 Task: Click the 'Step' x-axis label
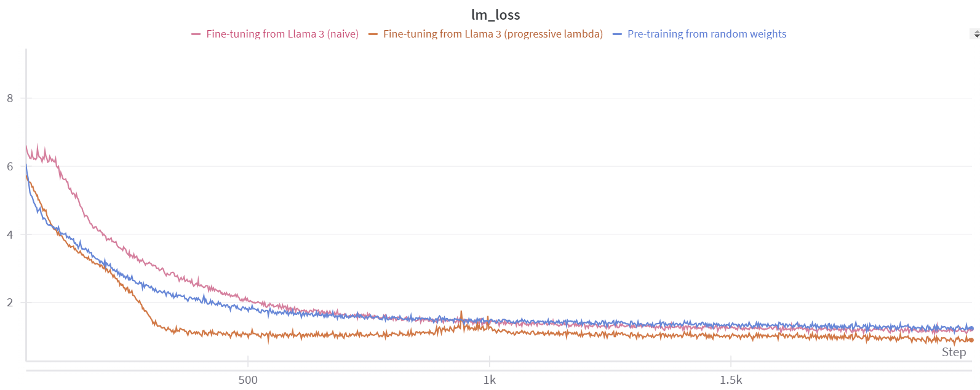click(x=954, y=352)
